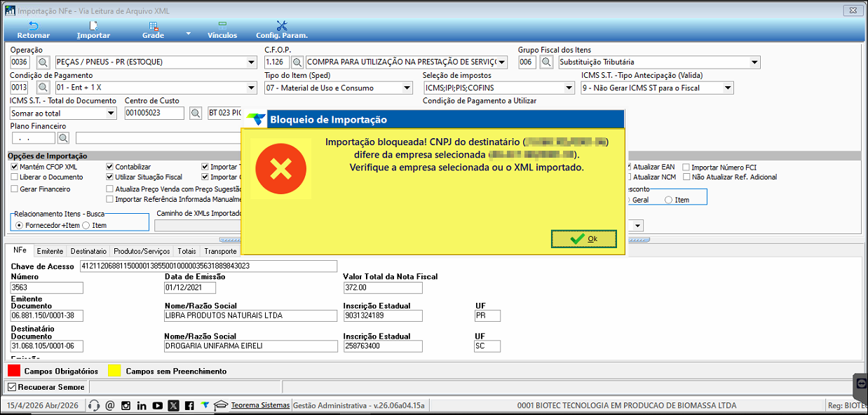Expand the C.F.O.P. COMPRA PARA UTILIZAÇÃO dropdown
The image size is (868, 415).
502,62
